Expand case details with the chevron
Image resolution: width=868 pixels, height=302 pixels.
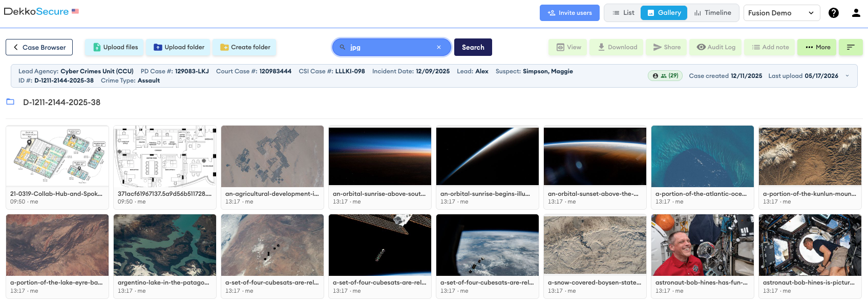click(847, 76)
